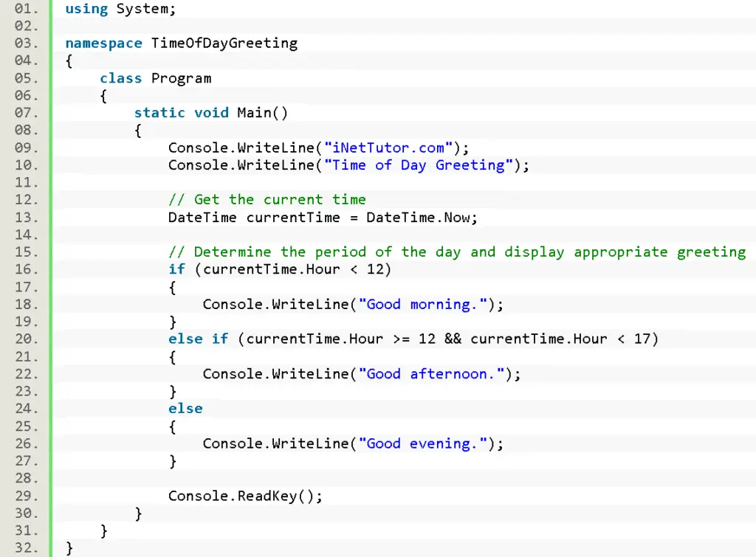Click the iNetTutor.com string literal
The image size is (756, 557).
(387, 148)
